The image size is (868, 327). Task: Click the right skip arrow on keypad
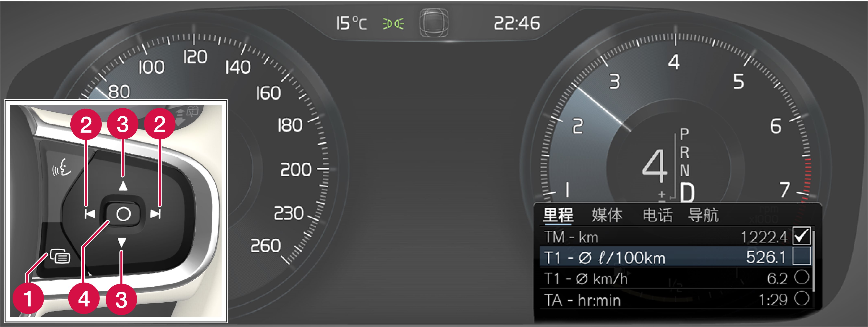(x=155, y=214)
